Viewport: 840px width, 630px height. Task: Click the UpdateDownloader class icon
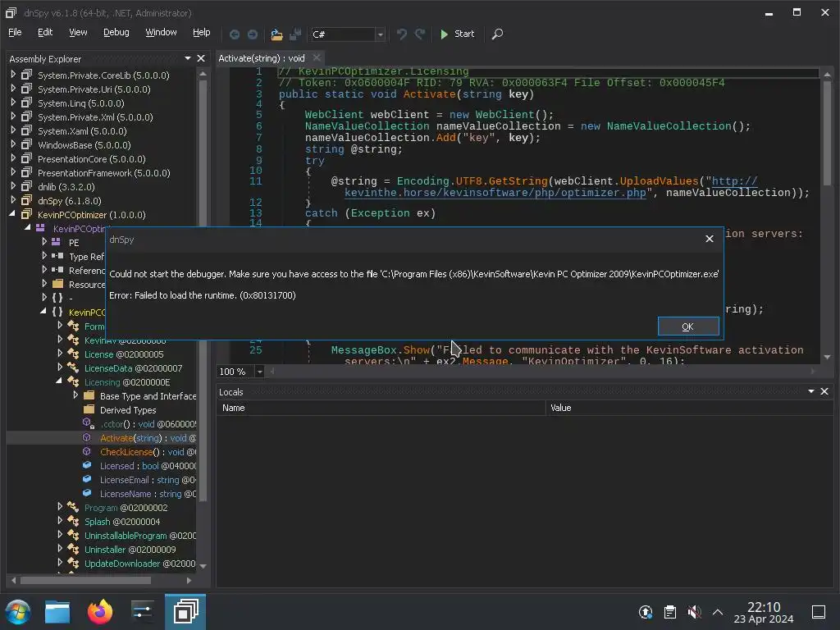tap(73, 563)
